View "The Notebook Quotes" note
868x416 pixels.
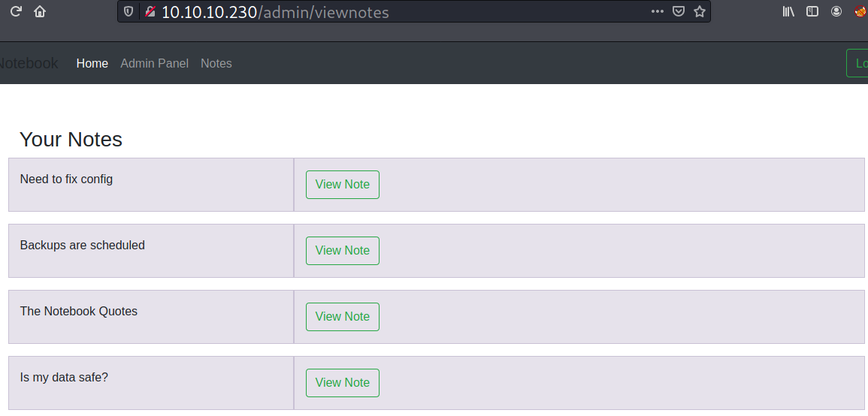click(x=343, y=317)
